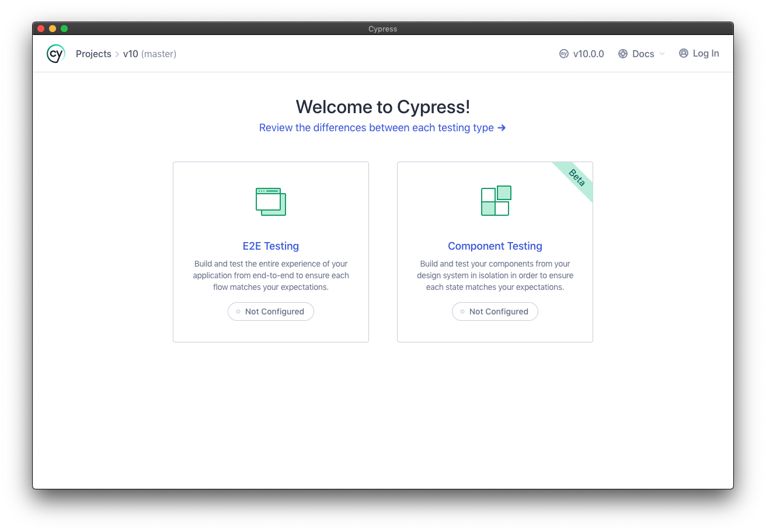
Task: Click the (master) branch label
Action: 159,54
